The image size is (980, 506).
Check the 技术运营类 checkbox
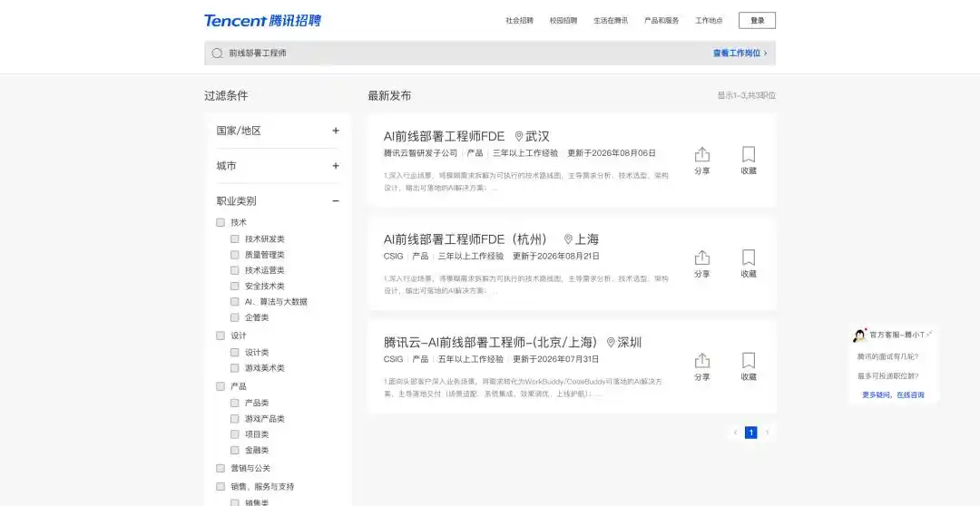234,270
